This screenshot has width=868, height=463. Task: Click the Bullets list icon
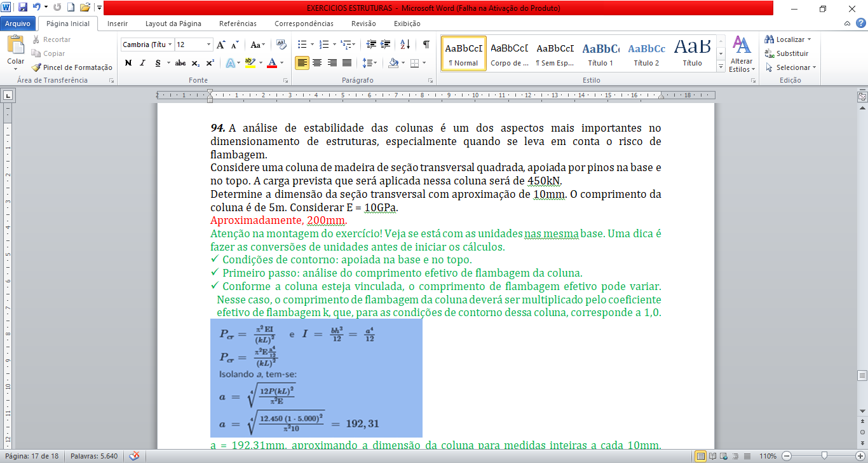(x=302, y=45)
